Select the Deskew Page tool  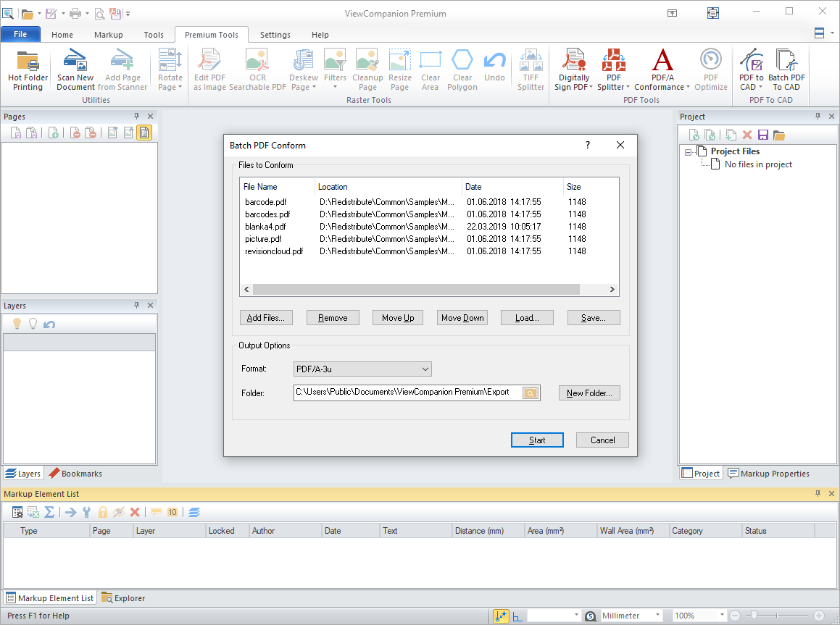pos(303,70)
